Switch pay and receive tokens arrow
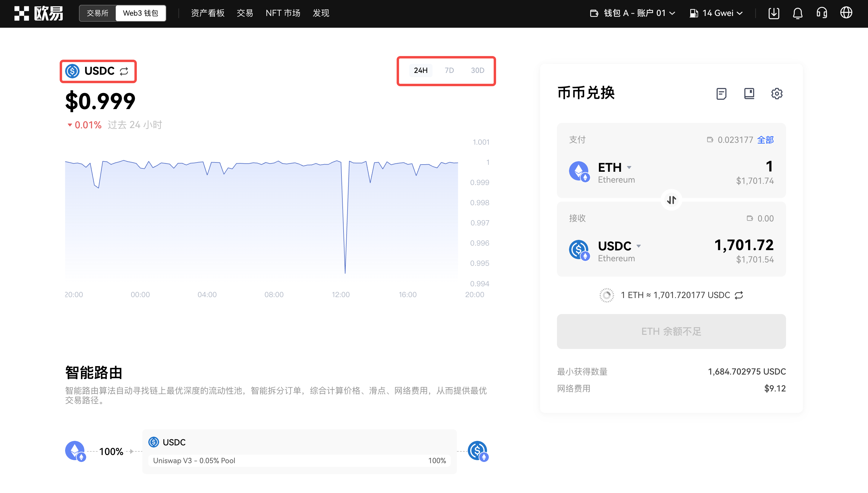868x493 pixels. point(671,200)
